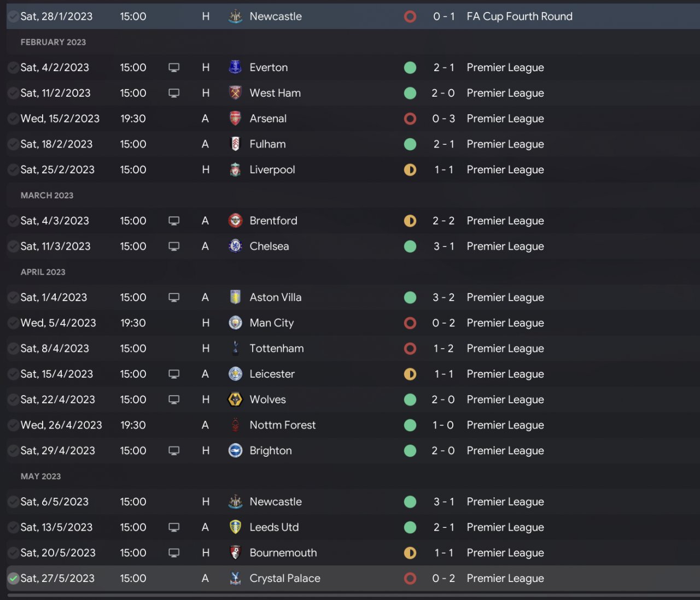Click the Crystal Palace club crest

(235, 578)
